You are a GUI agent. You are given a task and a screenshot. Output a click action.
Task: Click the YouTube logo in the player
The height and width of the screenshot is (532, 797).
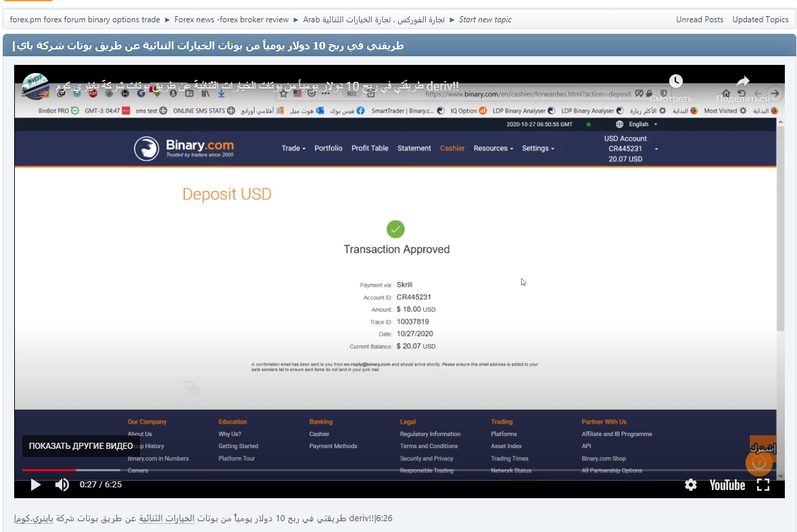[726, 485]
